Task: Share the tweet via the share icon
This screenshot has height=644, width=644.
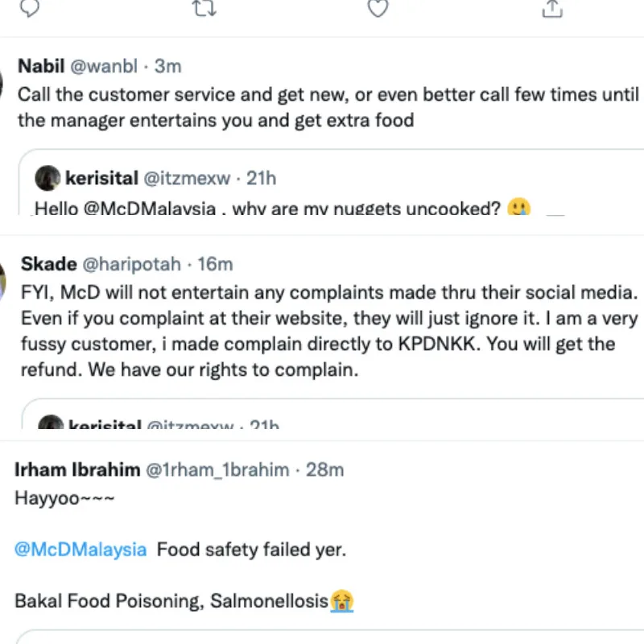Action: pos(552,7)
